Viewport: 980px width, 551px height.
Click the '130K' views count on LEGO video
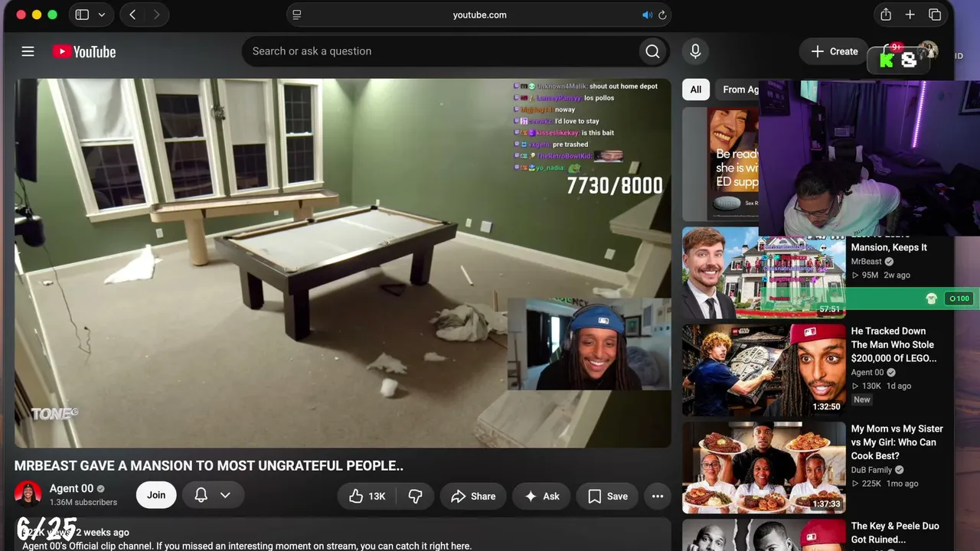(871, 386)
